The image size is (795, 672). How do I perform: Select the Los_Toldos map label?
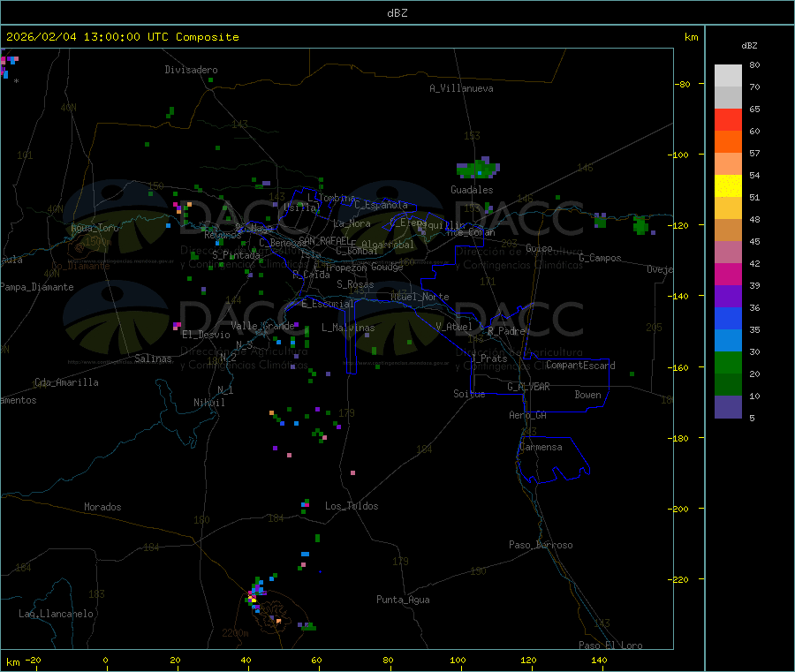point(351,506)
